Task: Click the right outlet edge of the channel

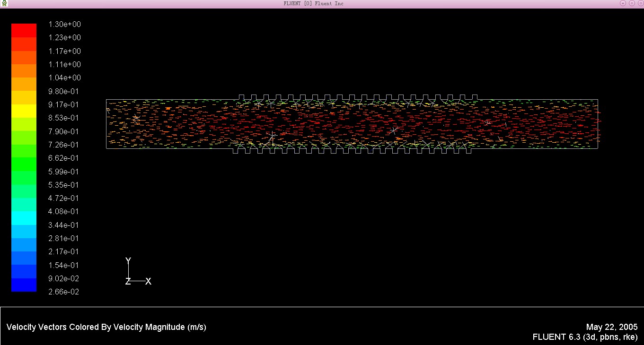Action: [598, 124]
